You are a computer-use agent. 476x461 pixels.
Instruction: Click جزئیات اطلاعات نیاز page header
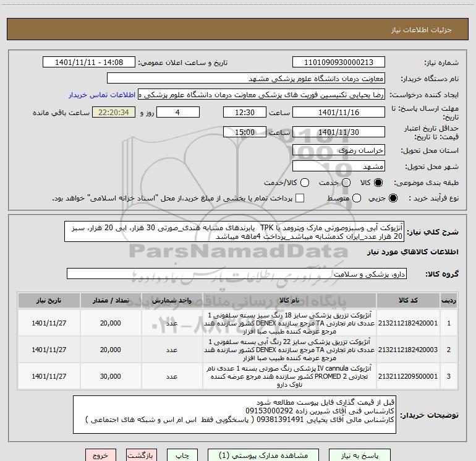click(x=421, y=30)
